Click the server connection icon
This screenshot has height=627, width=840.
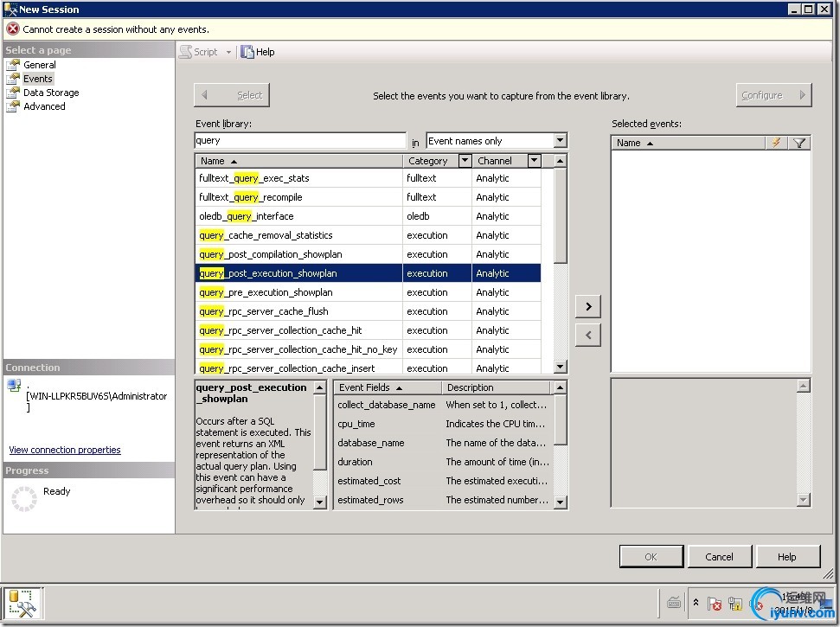click(x=14, y=385)
